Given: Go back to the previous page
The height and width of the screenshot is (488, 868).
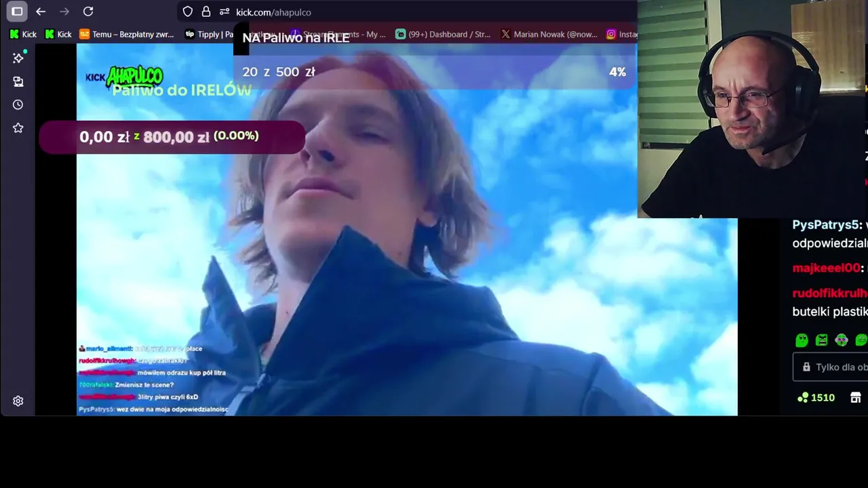Looking at the screenshot, I should tap(41, 12).
